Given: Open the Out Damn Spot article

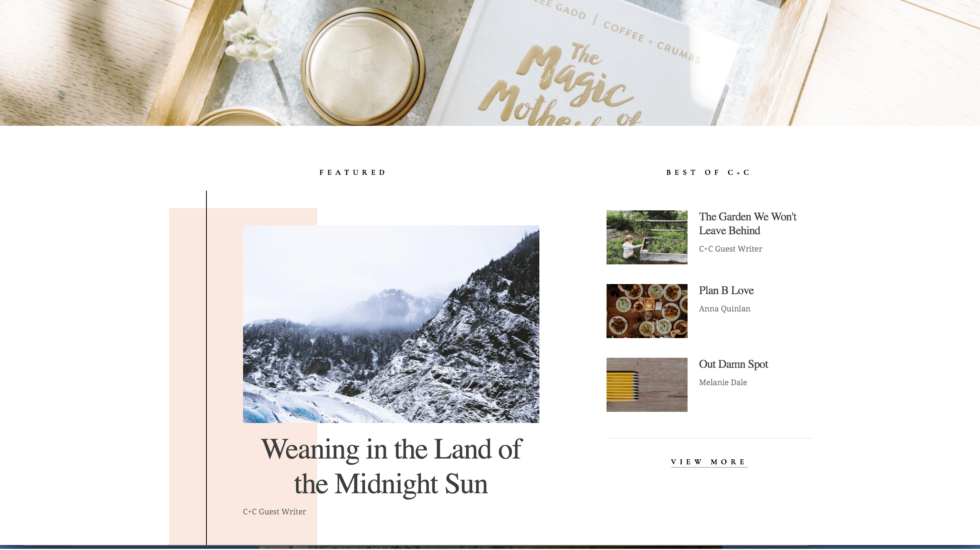Looking at the screenshot, I should coord(733,364).
